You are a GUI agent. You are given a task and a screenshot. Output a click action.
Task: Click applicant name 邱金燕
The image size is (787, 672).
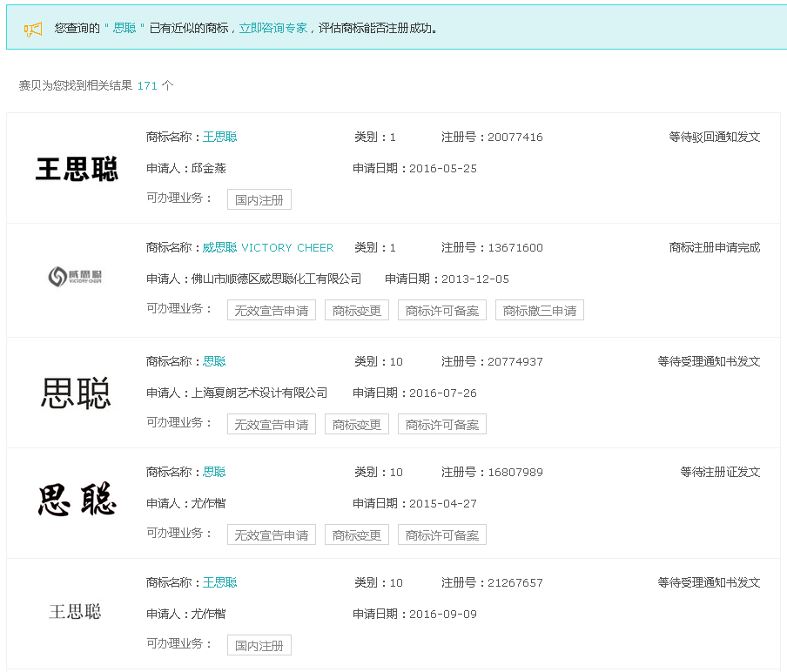[209, 168]
